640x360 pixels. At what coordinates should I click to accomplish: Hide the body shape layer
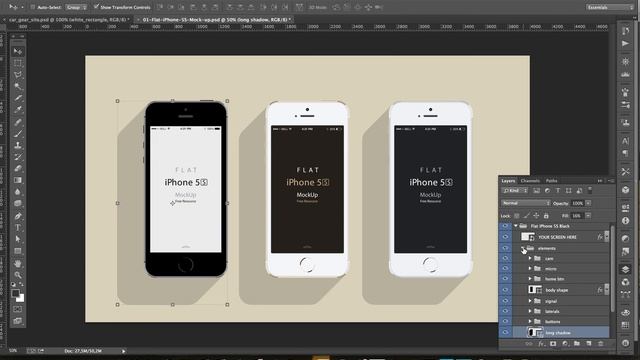tap(505, 290)
